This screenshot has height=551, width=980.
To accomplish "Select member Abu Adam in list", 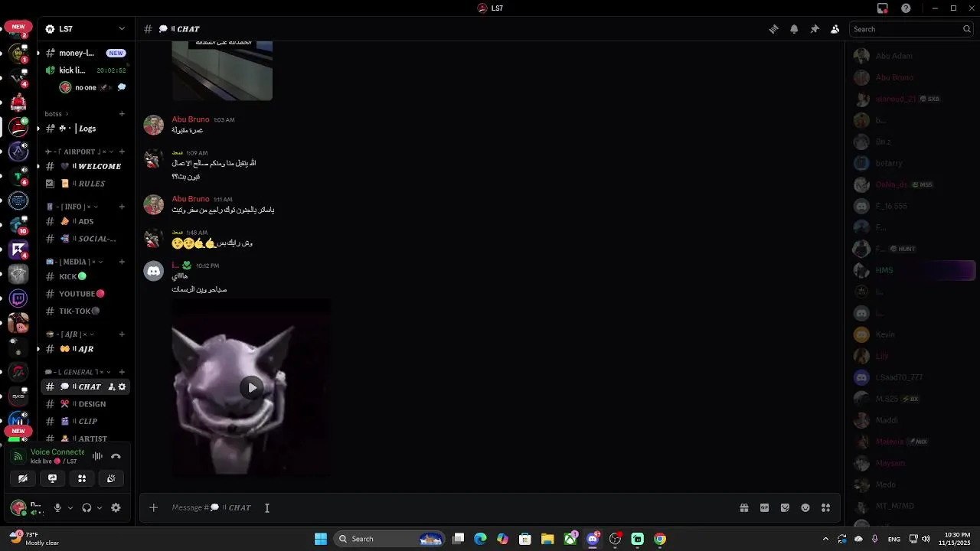I will point(911,56).
